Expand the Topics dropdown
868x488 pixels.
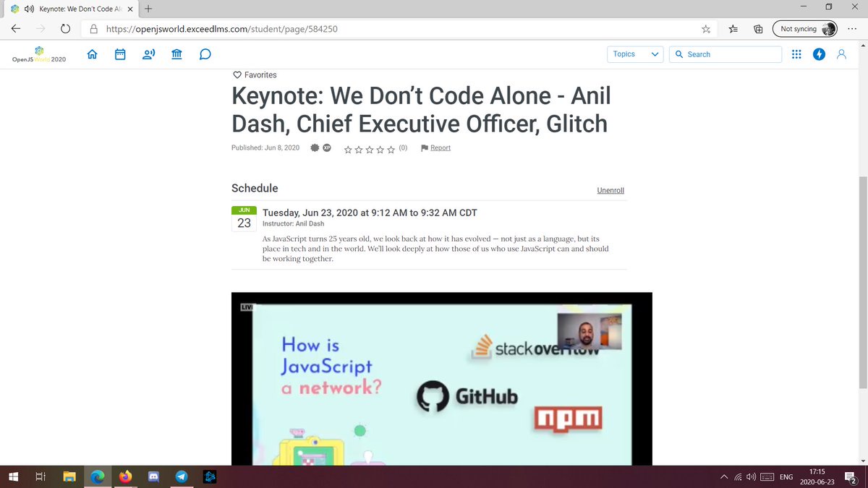click(x=635, y=54)
